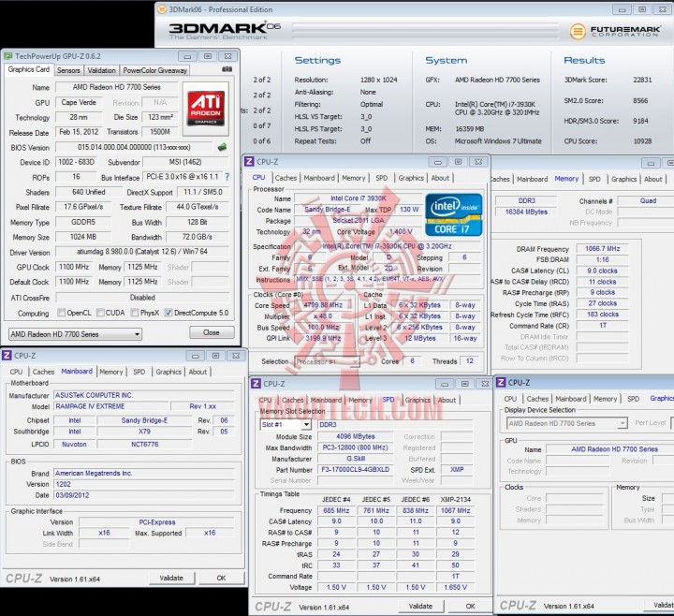The width and height of the screenshot is (674, 616).
Task: Click the ATI Radeon logo in GPU-Z
Action: [205, 110]
